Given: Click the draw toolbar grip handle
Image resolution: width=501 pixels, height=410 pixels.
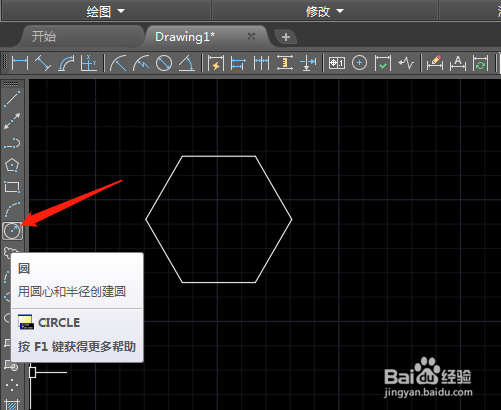Looking at the screenshot, I should pyautogui.click(x=11, y=84).
